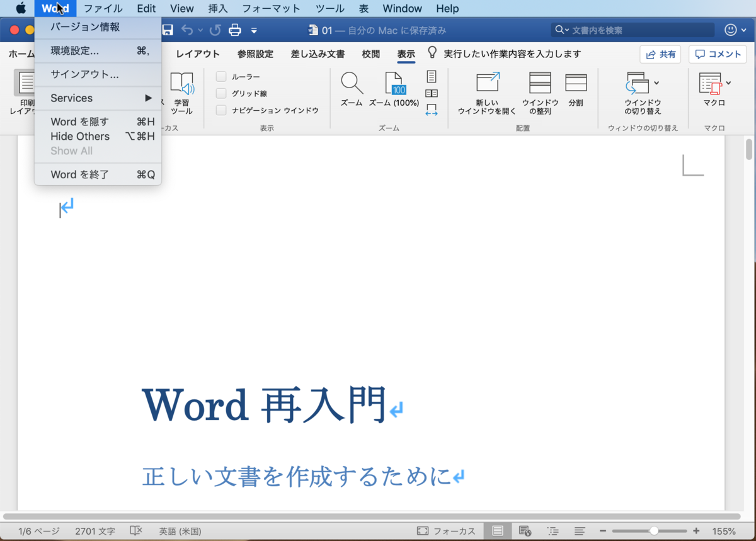Expand the Services submenu
This screenshot has height=541, width=756.
pos(98,98)
